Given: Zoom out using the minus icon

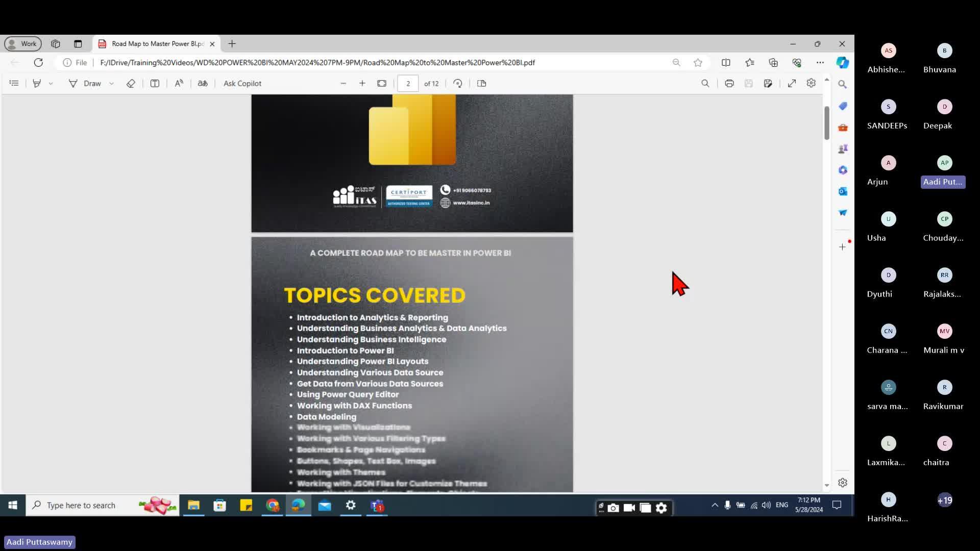Looking at the screenshot, I should (x=344, y=83).
